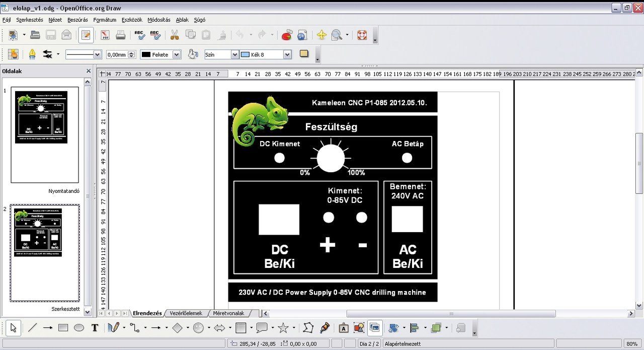Open the Beszúrás menu

(x=77, y=20)
